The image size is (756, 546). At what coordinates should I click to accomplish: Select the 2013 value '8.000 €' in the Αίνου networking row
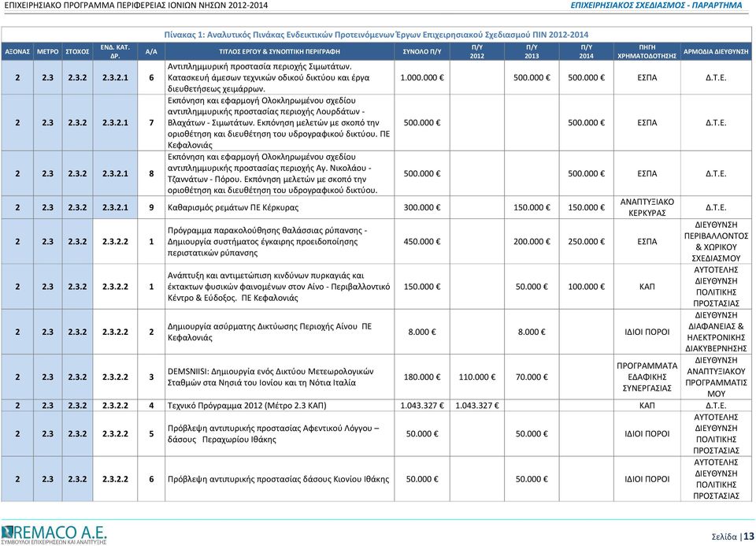pos(532,332)
